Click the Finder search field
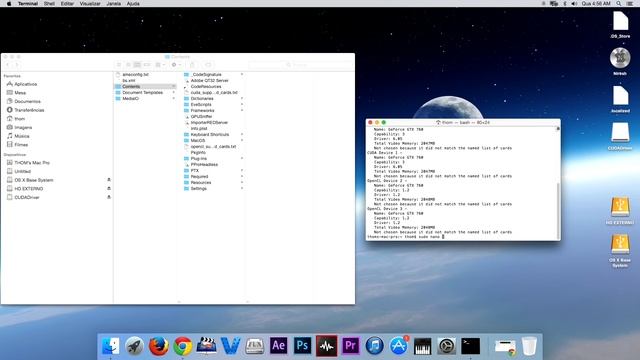The width and height of the screenshot is (640, 360). pos(300,65)
